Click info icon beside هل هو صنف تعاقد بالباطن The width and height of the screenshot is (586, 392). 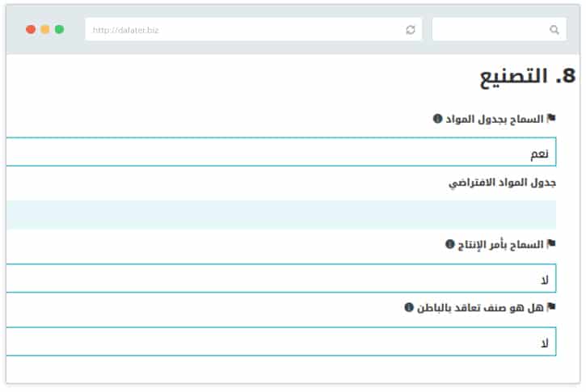409,307
